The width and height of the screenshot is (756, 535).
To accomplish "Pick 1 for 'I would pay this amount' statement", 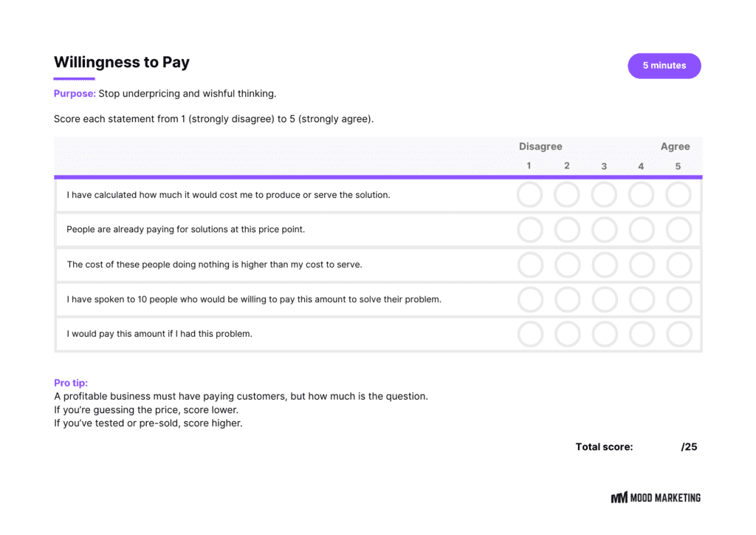I will click(530, 334).
